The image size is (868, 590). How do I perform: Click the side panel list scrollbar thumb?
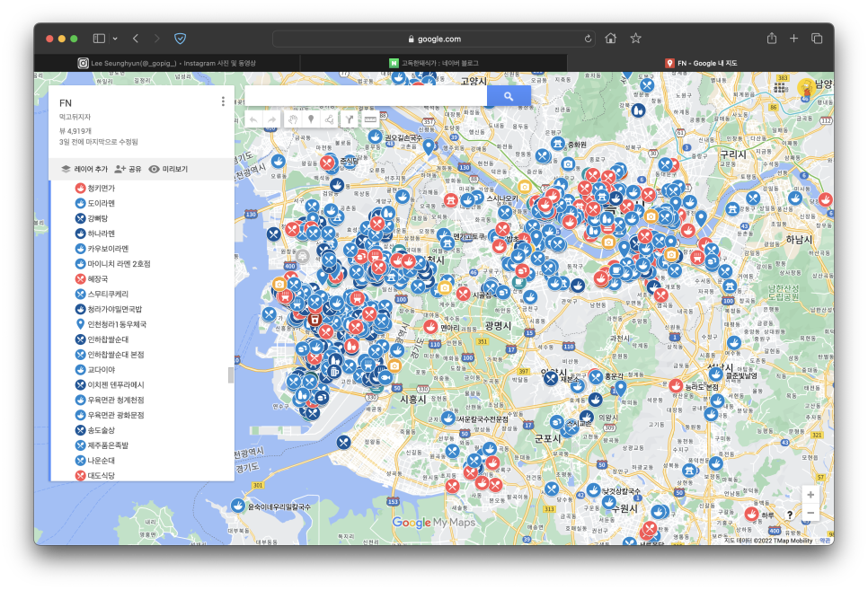tap(231, 374)
